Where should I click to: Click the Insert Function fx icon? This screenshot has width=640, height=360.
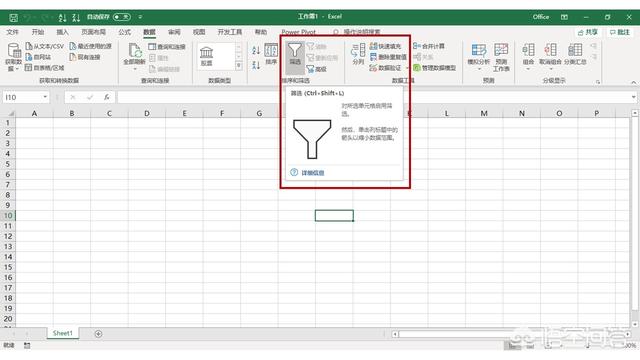107,97
